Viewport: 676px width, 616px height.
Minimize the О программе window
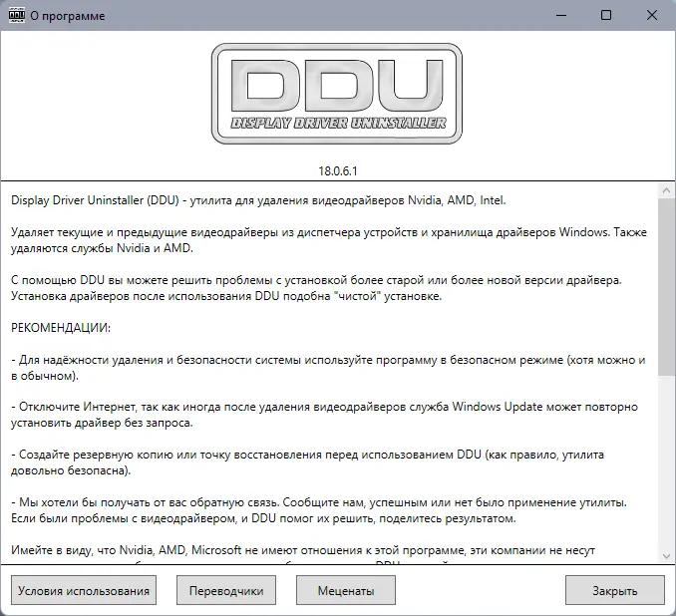(561, 16)
